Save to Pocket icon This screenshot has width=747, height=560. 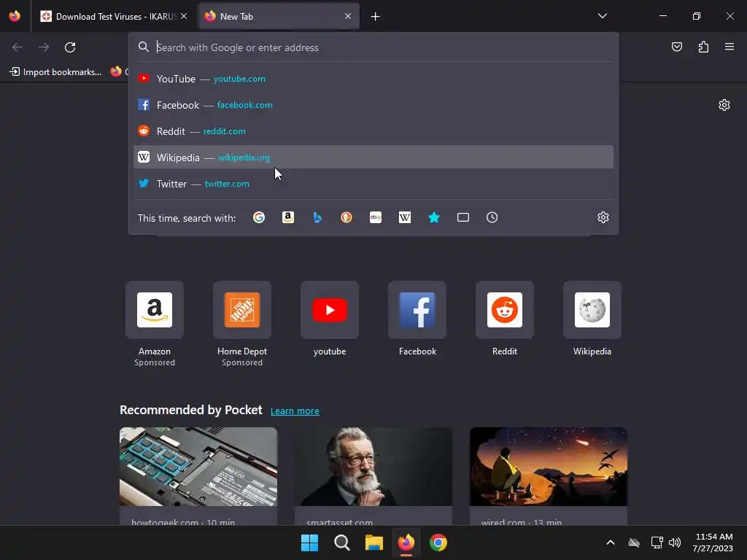pos(676,47)
